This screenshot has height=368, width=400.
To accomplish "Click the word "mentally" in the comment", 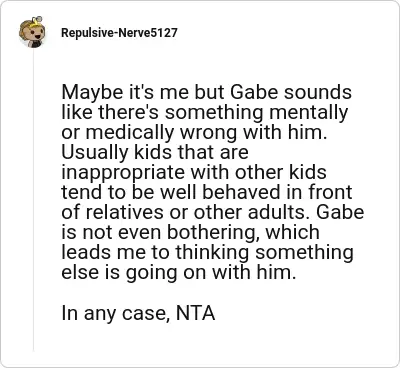I will coord(308,113).
